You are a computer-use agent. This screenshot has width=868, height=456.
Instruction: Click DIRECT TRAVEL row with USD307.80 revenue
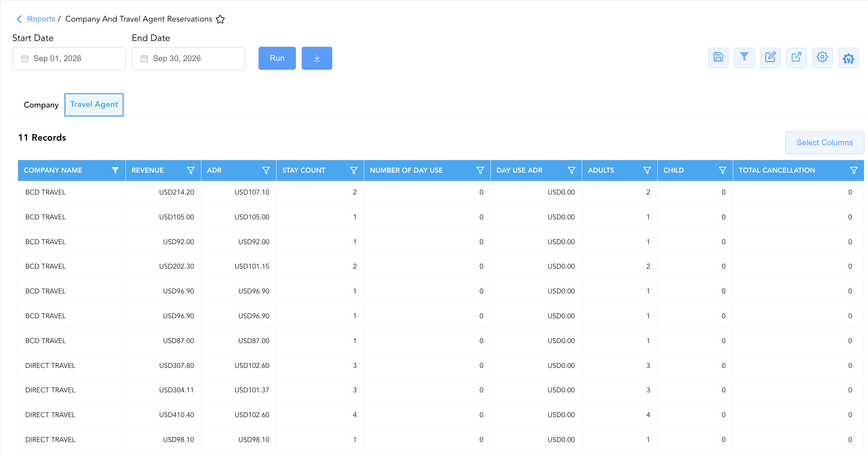tap(441, 365)
